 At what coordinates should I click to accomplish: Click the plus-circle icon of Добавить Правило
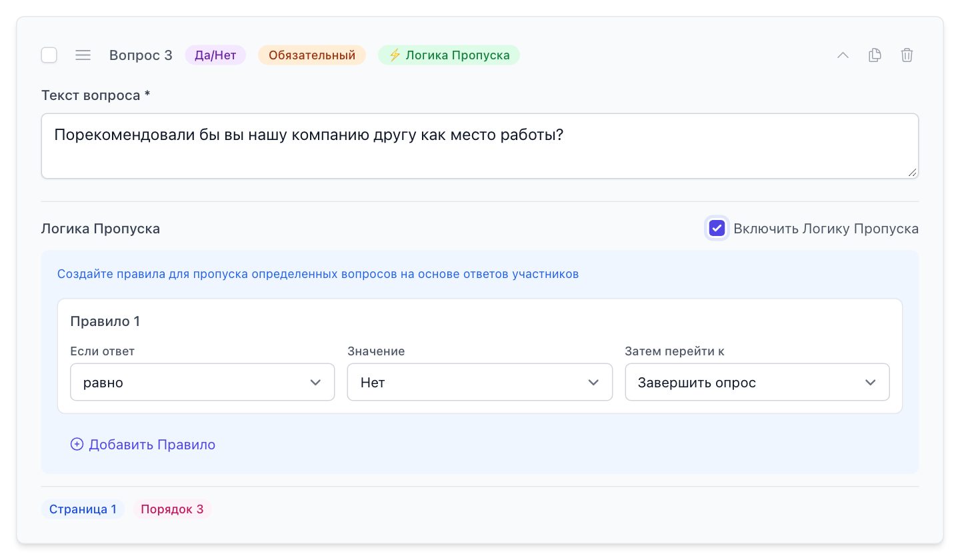click(77, 445)
